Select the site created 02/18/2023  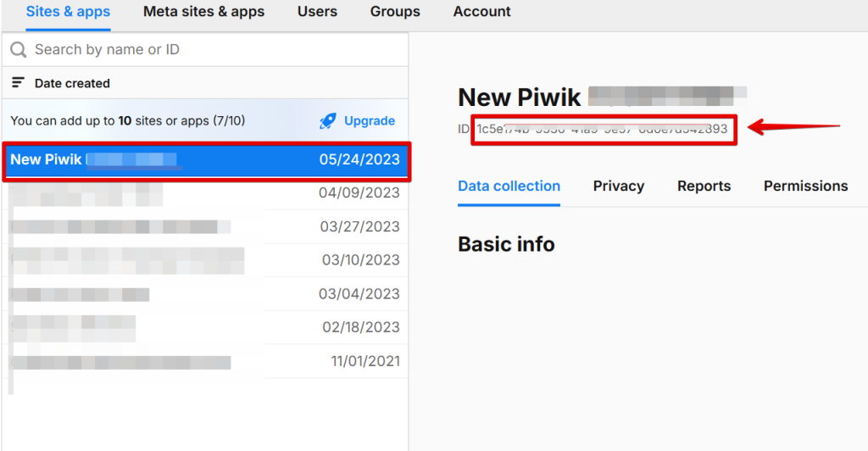[x=205, y=327]
